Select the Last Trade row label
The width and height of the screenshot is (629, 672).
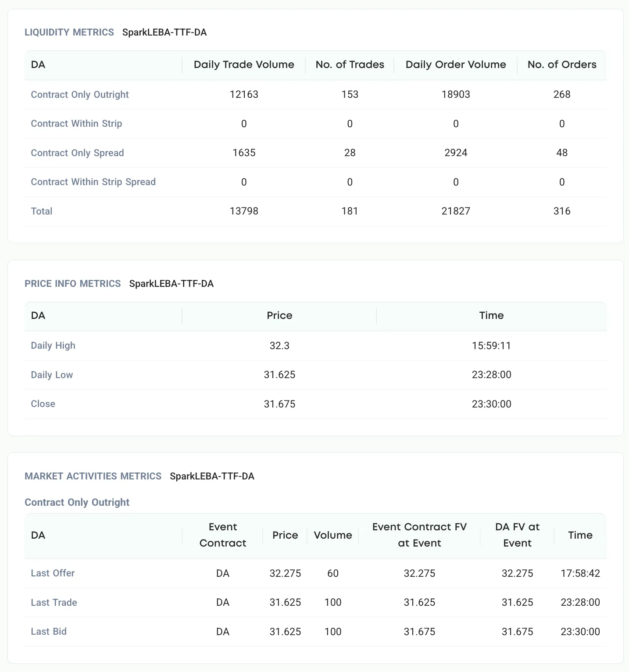(x=54, y=602)
